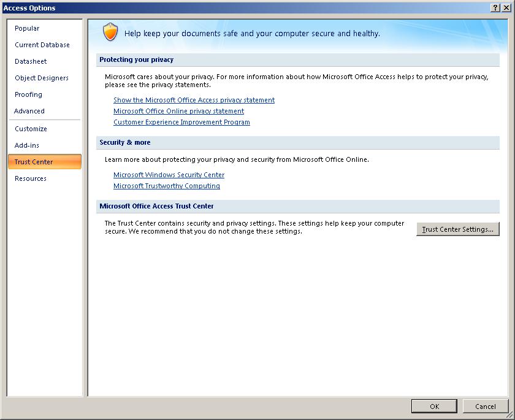This screenshot has height=420, width=515.
Task: Select Current Database in the sidebar
Action: pyautogui.click(x=42, y=45)
